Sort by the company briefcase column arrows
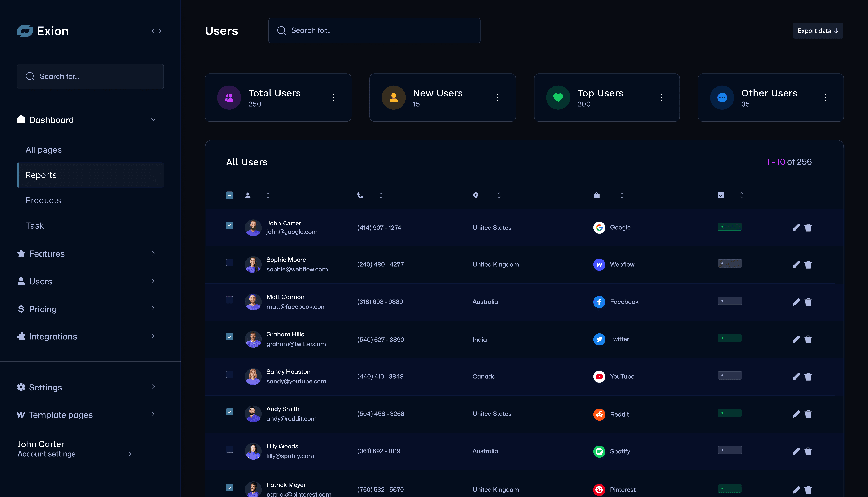868x497 pixels. point(622,196)
